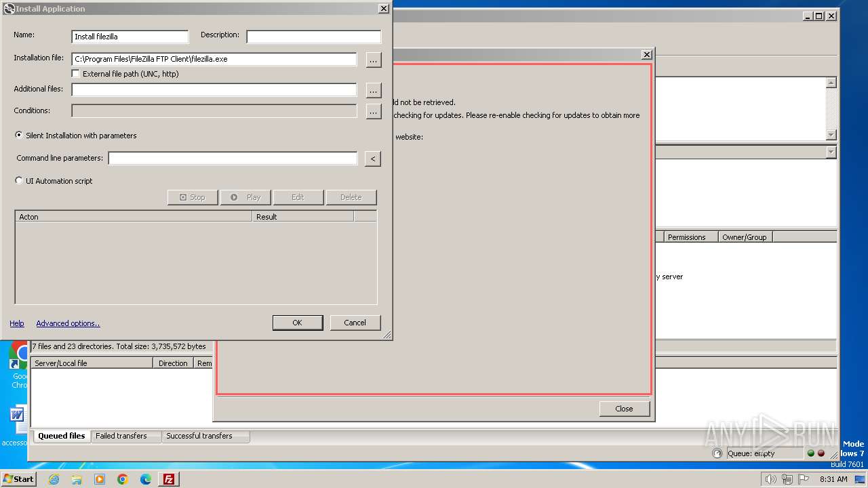Image resolution: width=868 pixels, height=488 pixels.
Task: Expand the command line parameters arrow
Action: point(372,159)
